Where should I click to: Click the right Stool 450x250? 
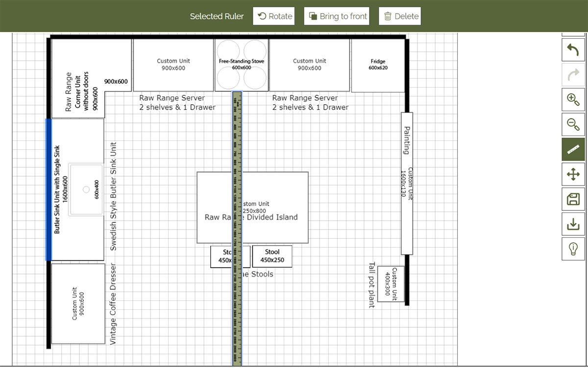272,256
